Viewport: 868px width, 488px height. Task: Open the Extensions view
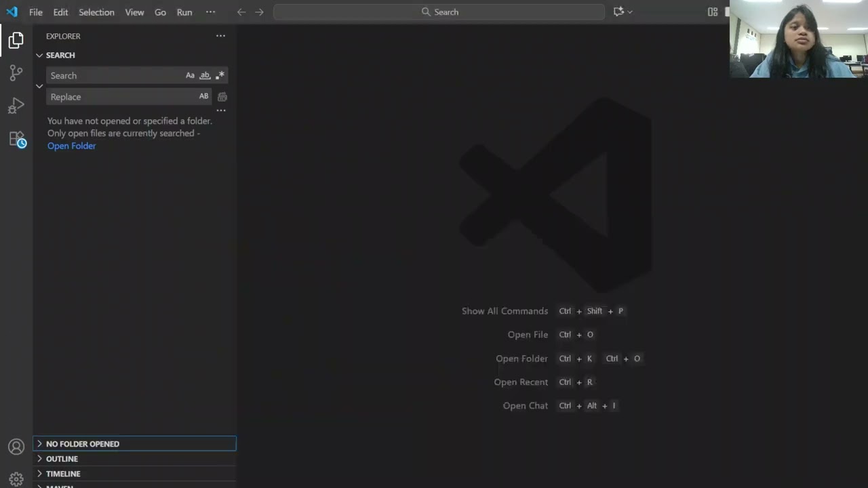coord(17,139)
